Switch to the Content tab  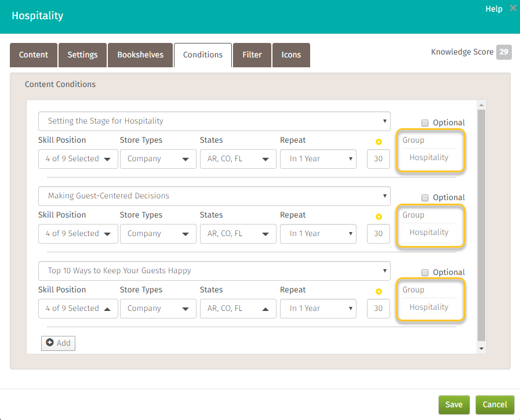click(x=34, y=55)
